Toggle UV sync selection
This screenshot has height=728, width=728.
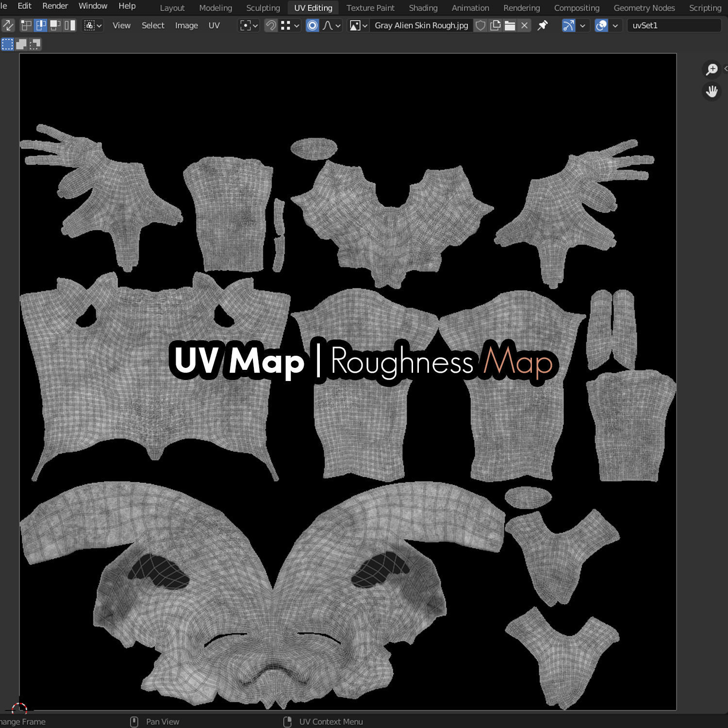pyautogui.click(x=8, y=25)
